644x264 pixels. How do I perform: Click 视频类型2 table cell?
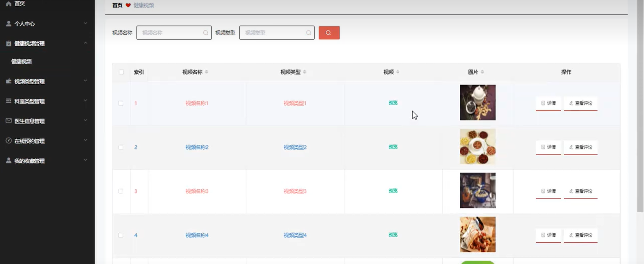coord(295,147)
